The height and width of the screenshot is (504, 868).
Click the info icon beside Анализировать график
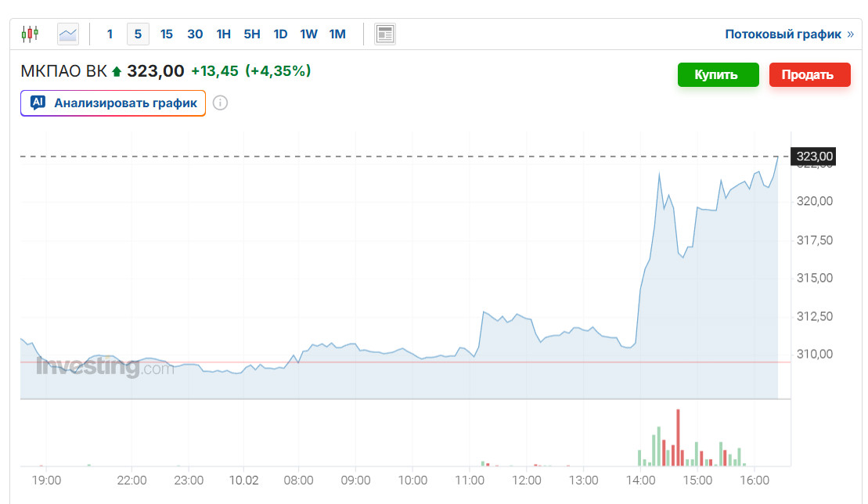pos(220,103)
